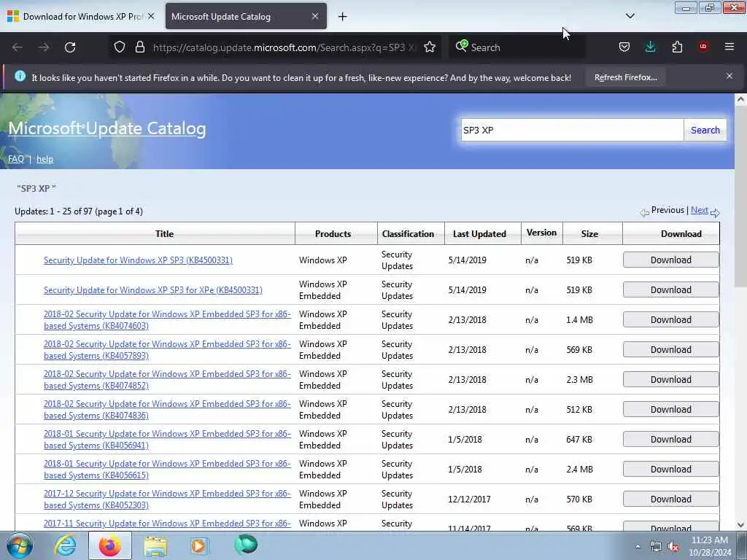Open the KB4052303 security update link
The height and width of the screenshot is (560, 747).
[x=167, y=499]
